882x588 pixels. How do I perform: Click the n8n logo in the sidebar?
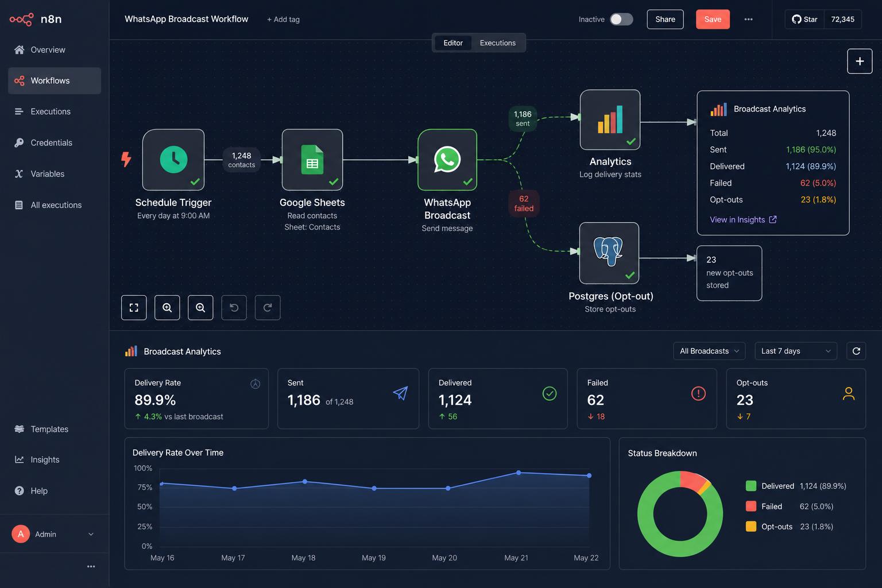tap(35, 19)
